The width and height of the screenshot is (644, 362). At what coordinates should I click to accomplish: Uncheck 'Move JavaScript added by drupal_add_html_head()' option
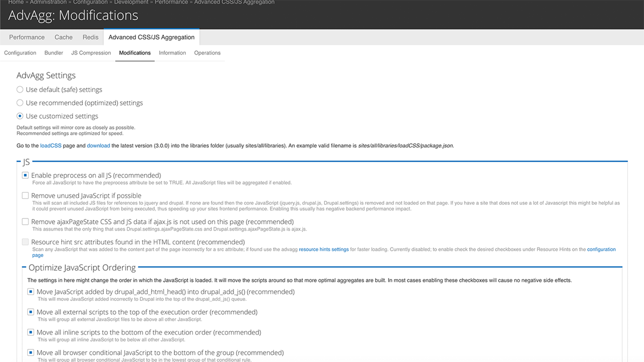[x=31, y=292]
